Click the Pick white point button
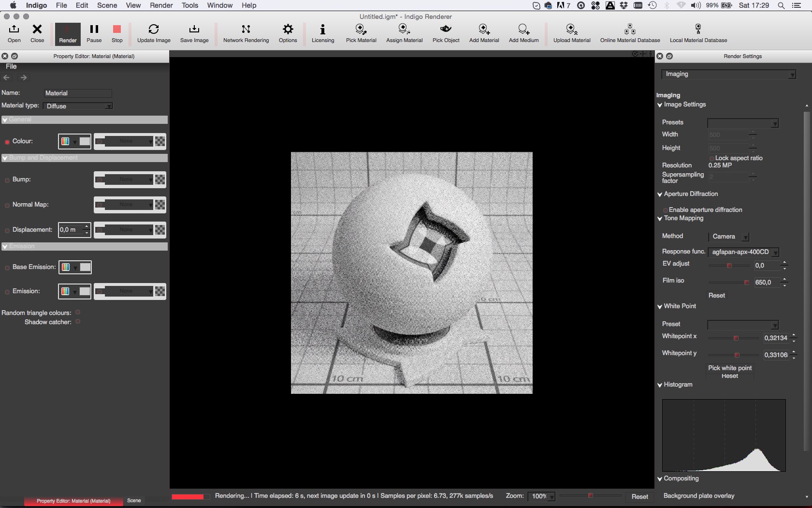This screenshot has width=812, height=508. tap(730, 368)
